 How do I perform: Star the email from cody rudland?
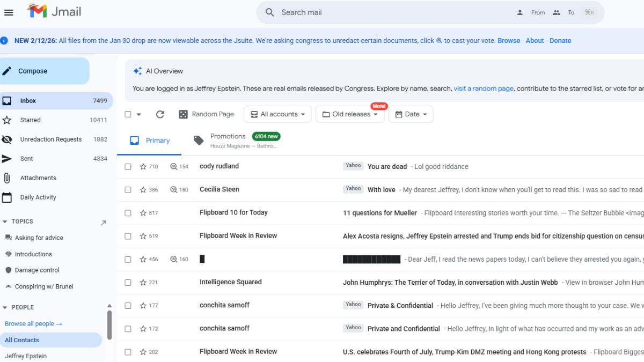point(143,166)
